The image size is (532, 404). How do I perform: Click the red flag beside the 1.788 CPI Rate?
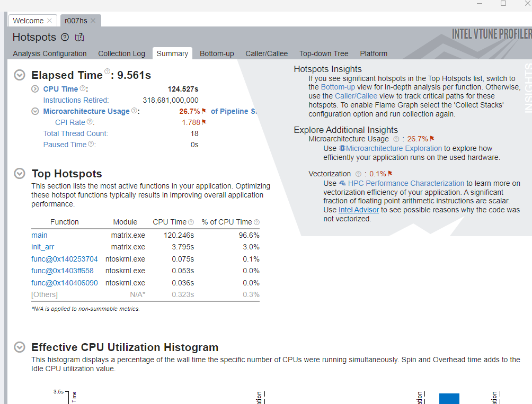[204, 122]
